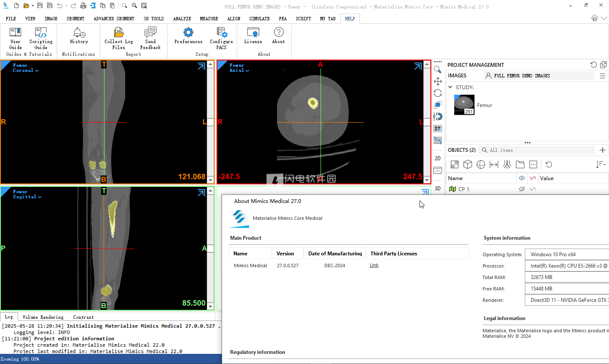Create a new project from quick access toolbar
The width and height of the screenshot is (609, 364).
pos(16,5)
